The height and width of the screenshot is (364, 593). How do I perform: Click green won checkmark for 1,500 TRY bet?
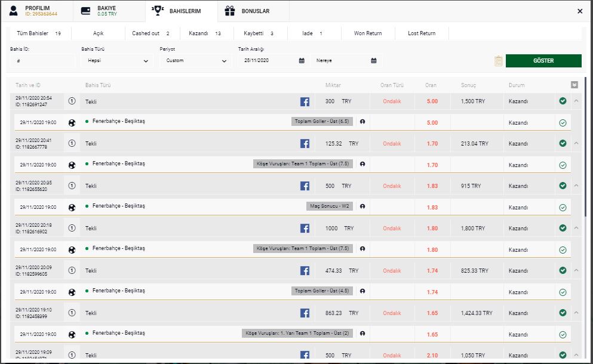[563, 101]
